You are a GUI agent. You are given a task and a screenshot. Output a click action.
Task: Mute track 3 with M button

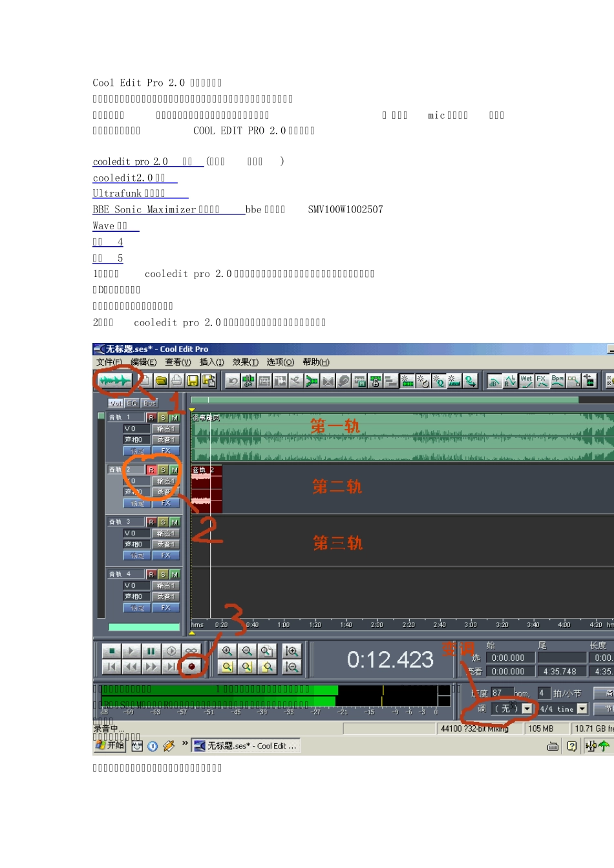tap(175, 522)
